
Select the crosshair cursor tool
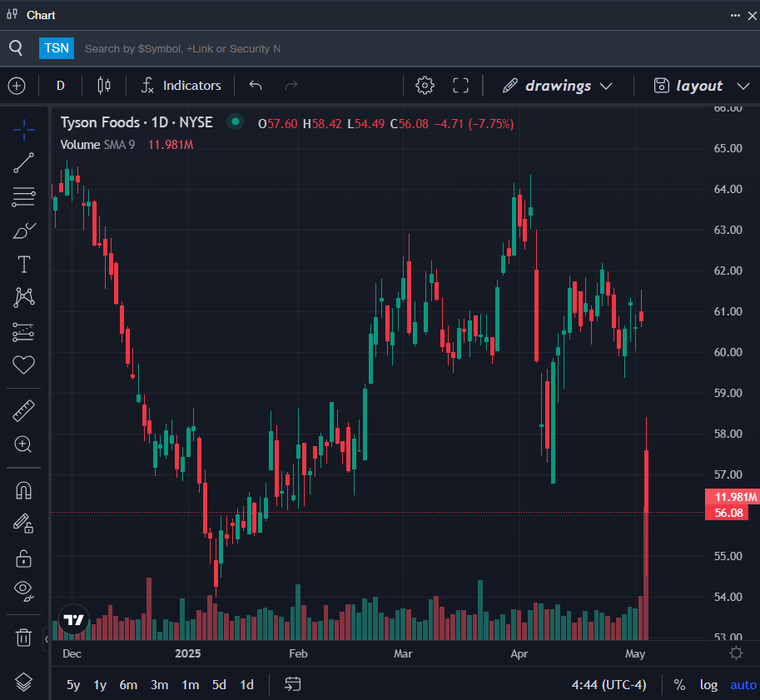[x=24, y=130]
